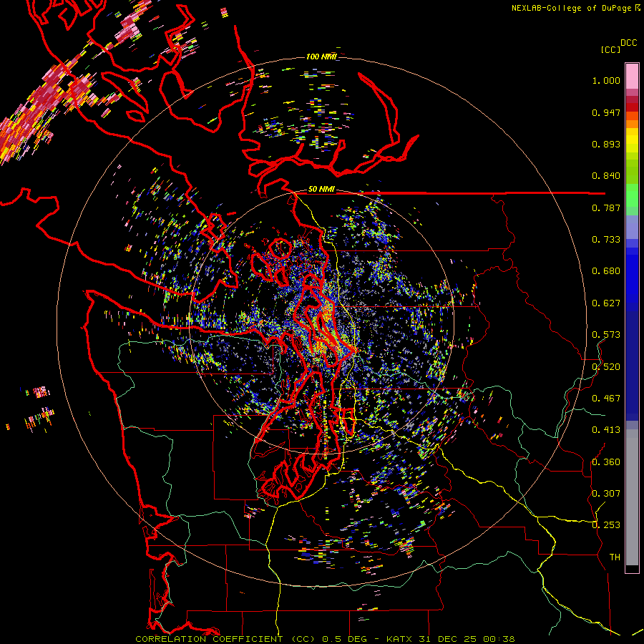Click the 0.627 scale value
Screen dimensions: 644x644
tap(606, 303)
